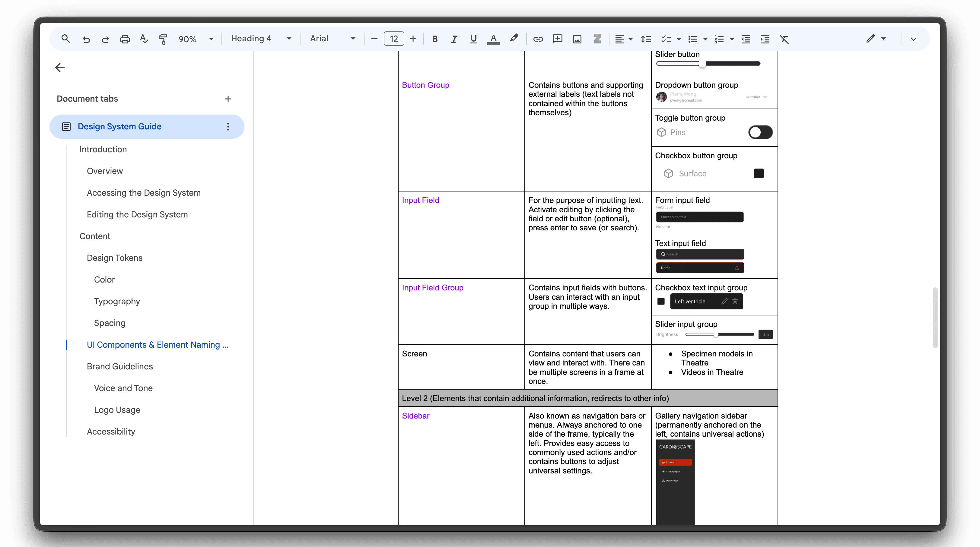This screenshot has width=980, height=547.
Task: Go to Typography in outline
Action: click(x=117, y=301)
